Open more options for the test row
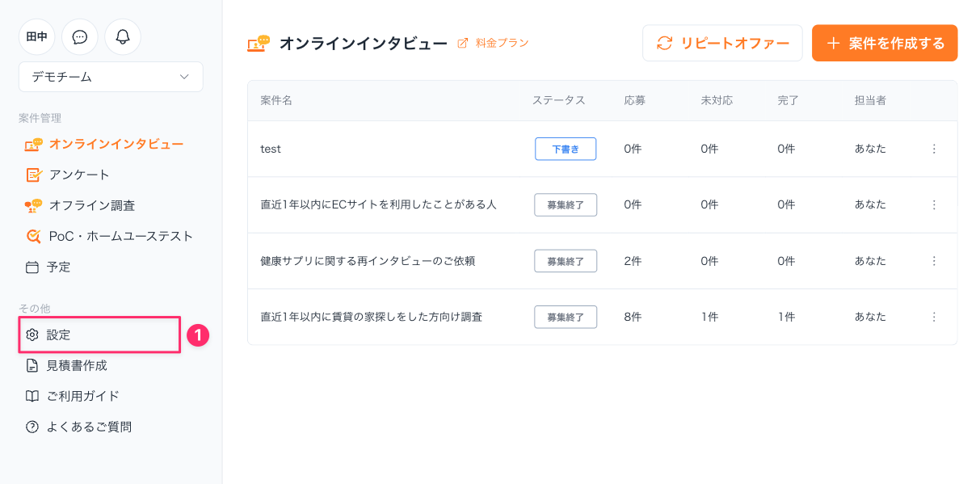Viewport: 980px width, 484px height. (x=934, y=149)
